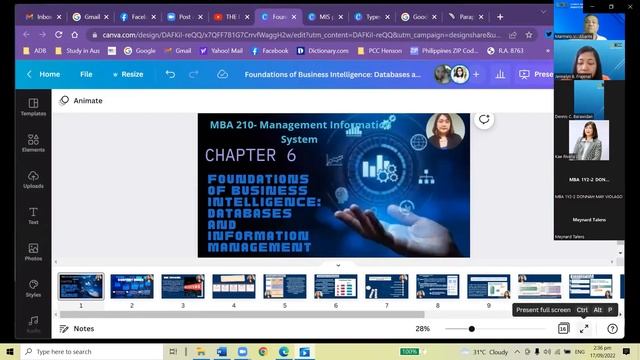Open the Templates panel in sidebar
640x360 pixels.
pos(33,107)
